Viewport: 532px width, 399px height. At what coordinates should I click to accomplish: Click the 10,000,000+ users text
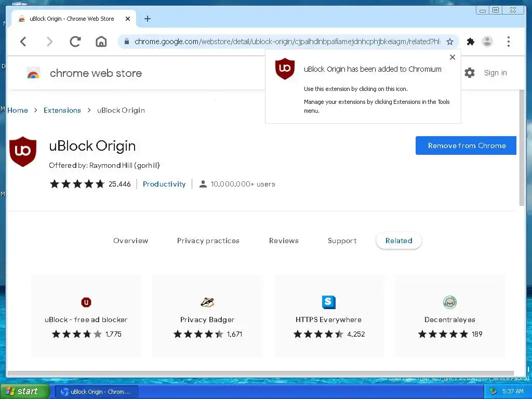click(243, 184)
